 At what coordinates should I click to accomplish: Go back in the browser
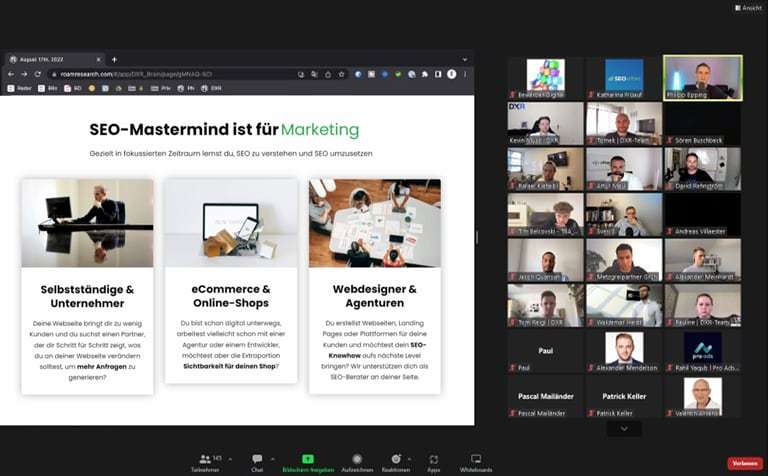pyautogui.click(x=11, y=74)
